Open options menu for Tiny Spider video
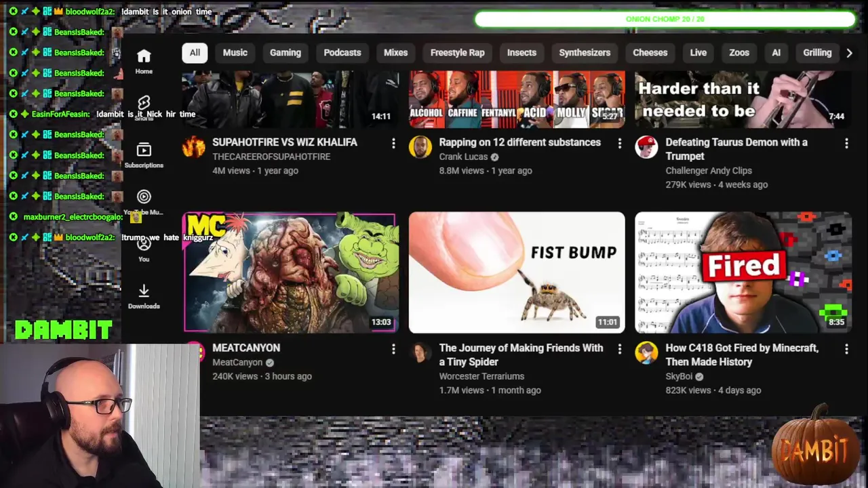 (619, 348)
